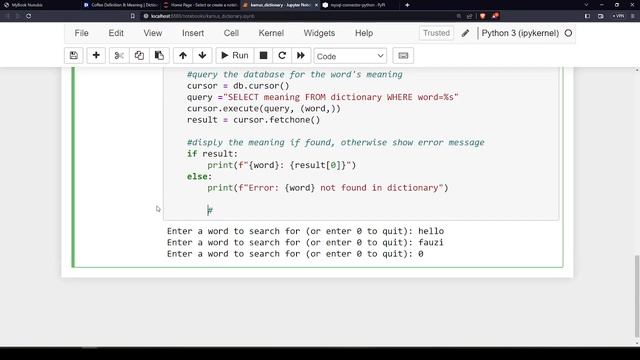Open the Brave wallet icon
This screenshot has width=640, height=360.
pyautogui.click(x=601, y=16)
